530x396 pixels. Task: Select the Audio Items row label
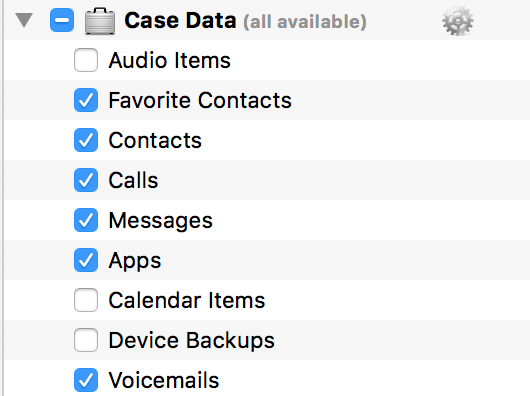pyautogui.click(x=170, y=60)
